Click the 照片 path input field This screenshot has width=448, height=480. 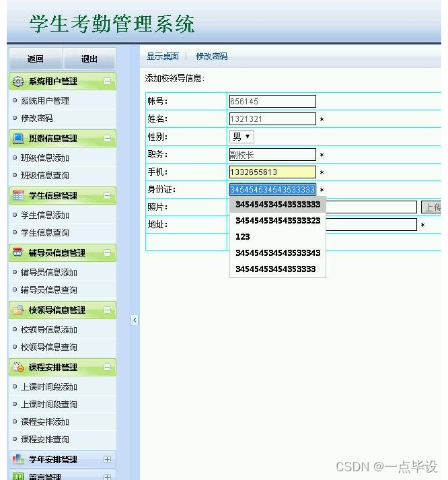click(x=371, y=207)
